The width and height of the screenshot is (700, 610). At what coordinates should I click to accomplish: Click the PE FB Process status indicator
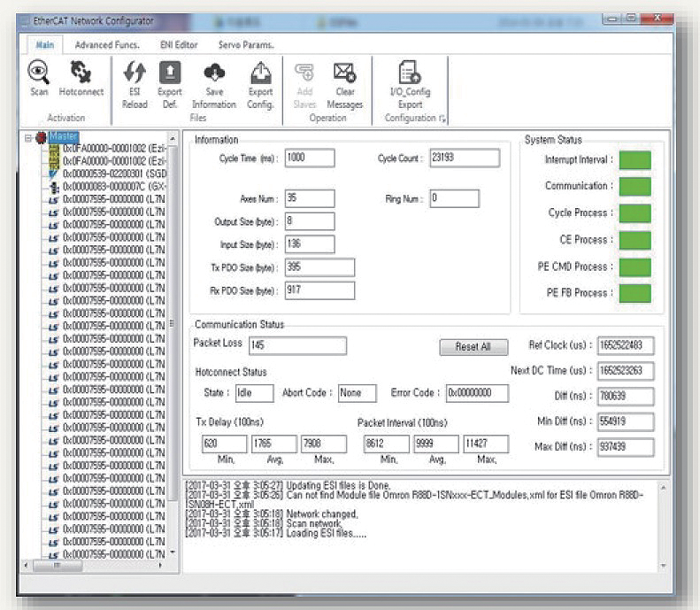[635, 293]
